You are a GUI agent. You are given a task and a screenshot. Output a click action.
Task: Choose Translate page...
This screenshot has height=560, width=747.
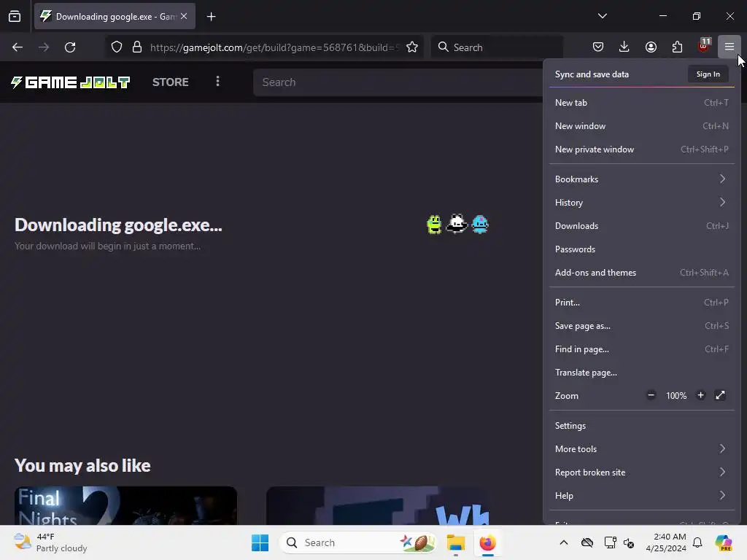point(642,373)
